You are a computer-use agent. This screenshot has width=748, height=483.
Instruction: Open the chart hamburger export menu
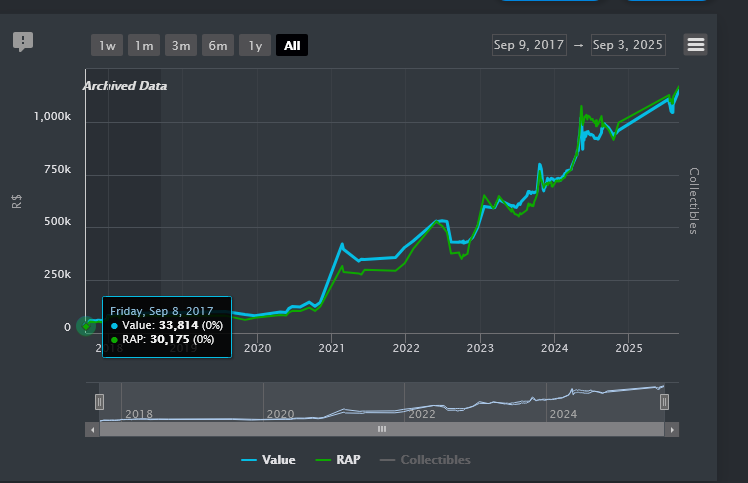point(696,45)
